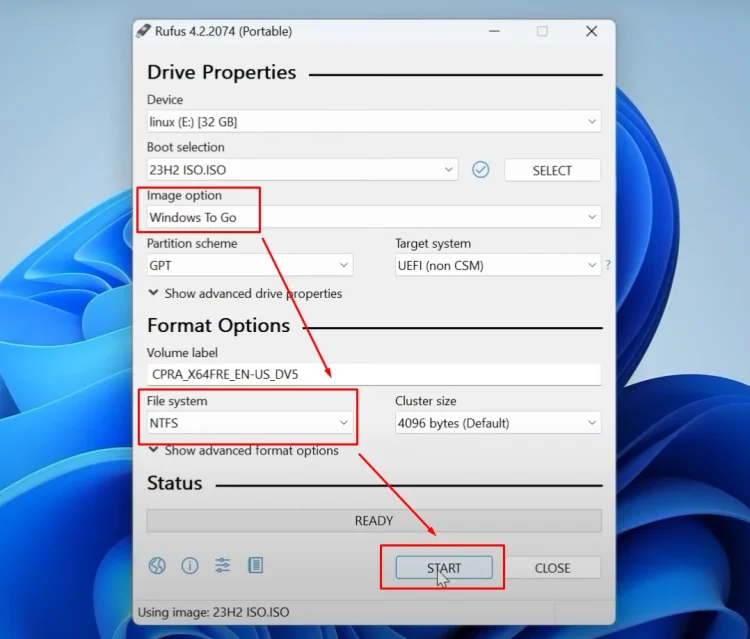Click Target system help question mark

coord(607,266)
